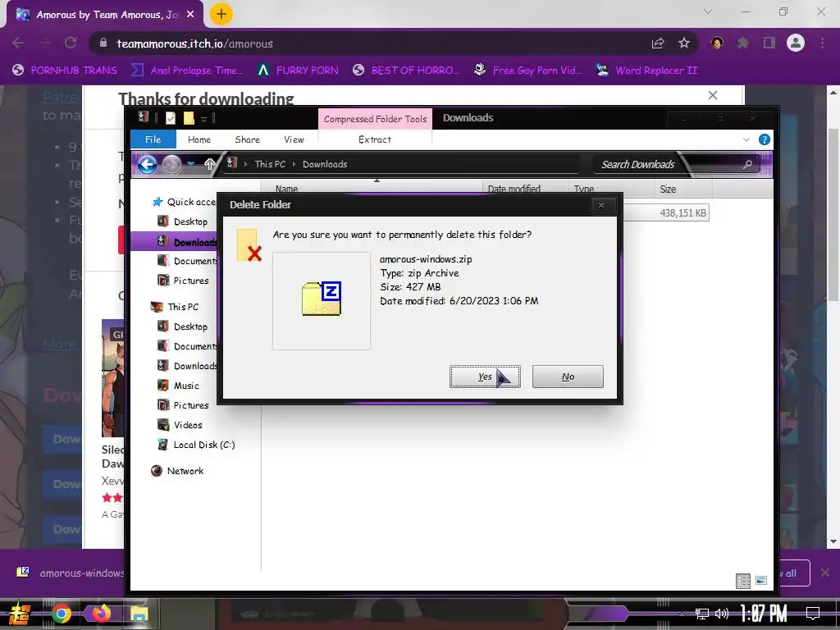Open the quick access toolbar customize dropdown
The image size is (840, 630).
tap(203, 119)
